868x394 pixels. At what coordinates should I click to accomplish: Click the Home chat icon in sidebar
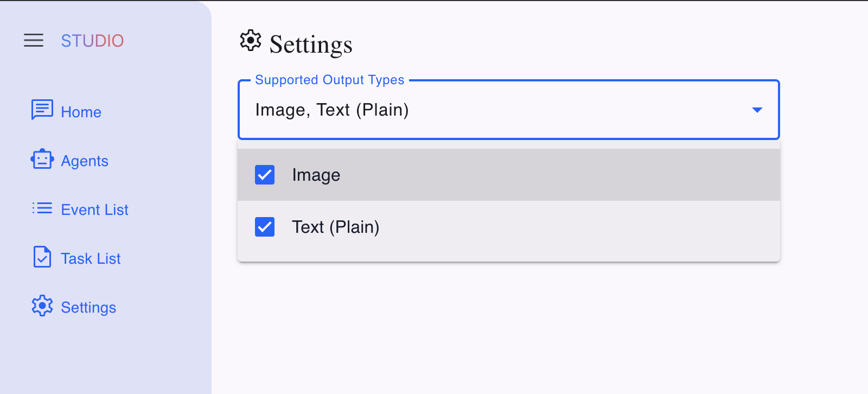(42, 110)
